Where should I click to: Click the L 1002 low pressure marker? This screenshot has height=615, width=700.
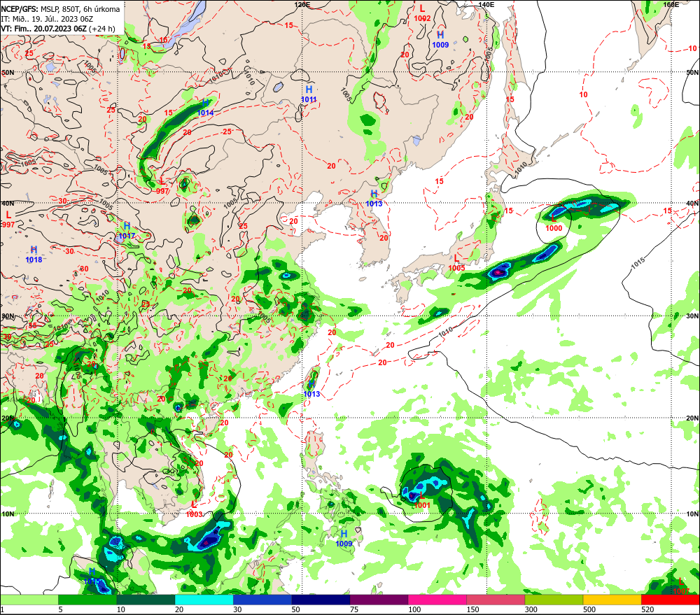pyautogui.click(x=422, y=13)
